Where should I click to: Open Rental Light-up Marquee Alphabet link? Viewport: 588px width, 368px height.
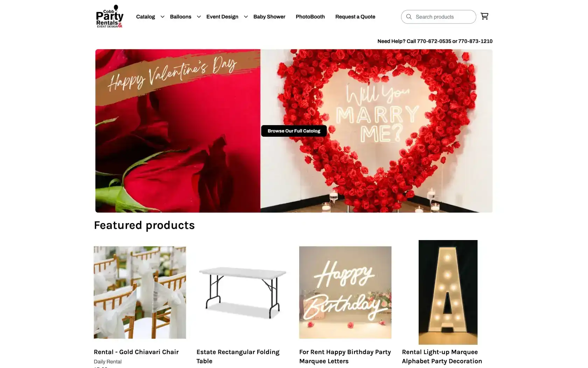442,356
